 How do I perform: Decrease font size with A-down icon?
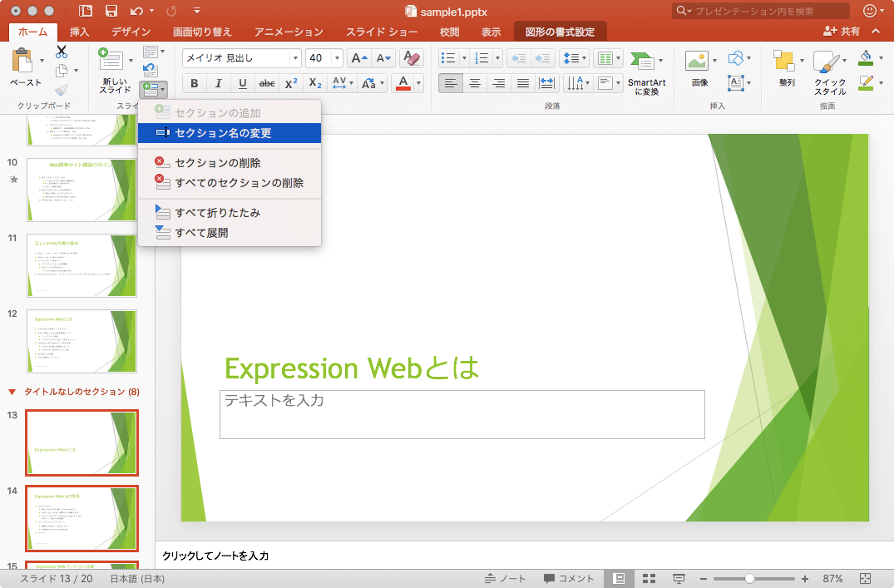383,58
